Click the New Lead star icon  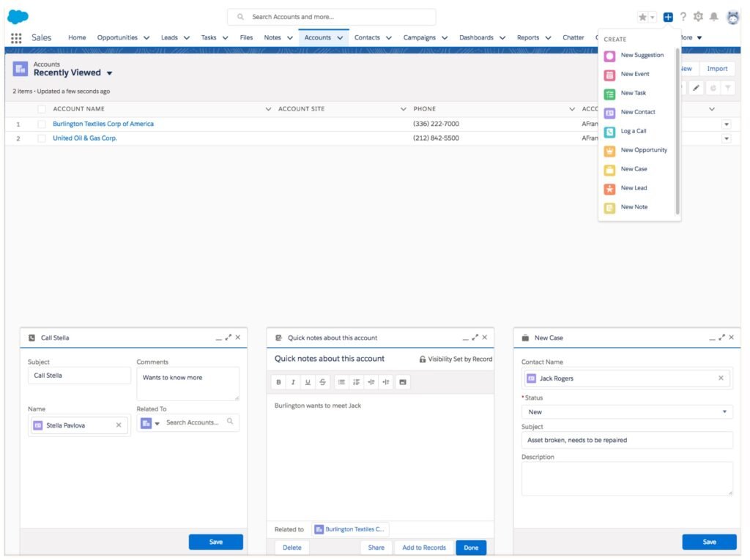(609, 189)
